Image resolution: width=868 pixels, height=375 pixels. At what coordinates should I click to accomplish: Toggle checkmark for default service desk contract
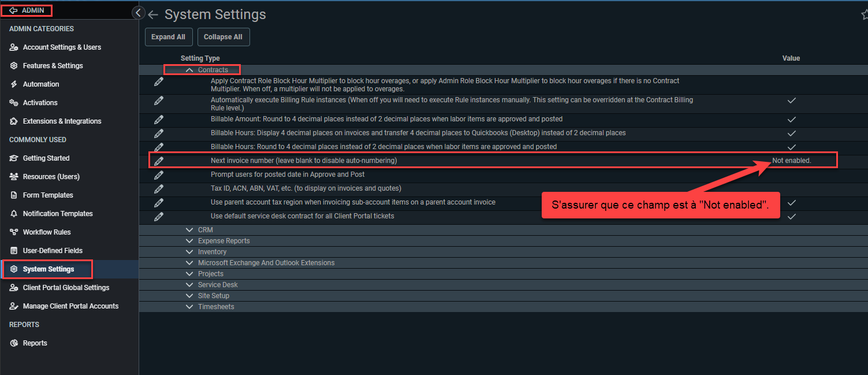click(792, 217)
